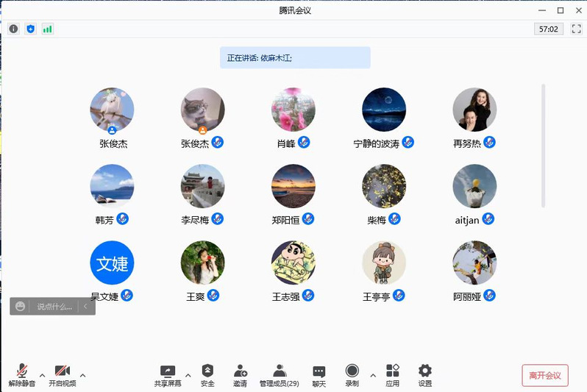Select the blue 文婕 text avatar
Image resolution: width=587 pixels, height=392 pixels.
[x=112, y=263]
